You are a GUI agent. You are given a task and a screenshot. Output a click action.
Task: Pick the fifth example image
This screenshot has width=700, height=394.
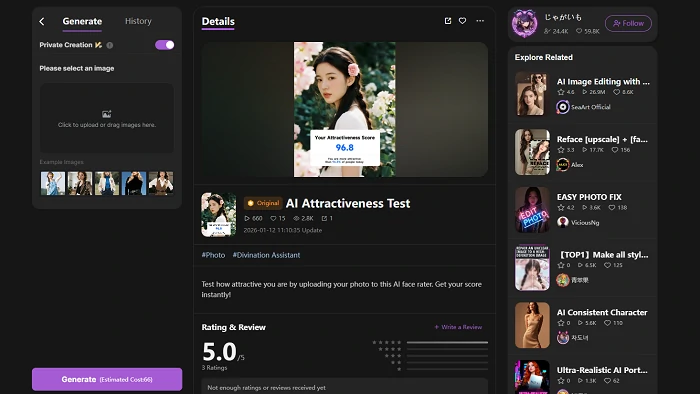point(161,183)
